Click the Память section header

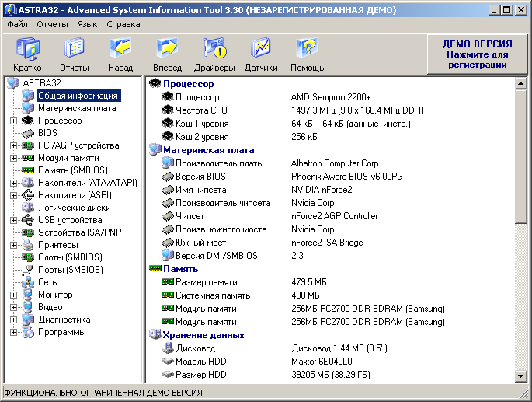coord(180,269)
